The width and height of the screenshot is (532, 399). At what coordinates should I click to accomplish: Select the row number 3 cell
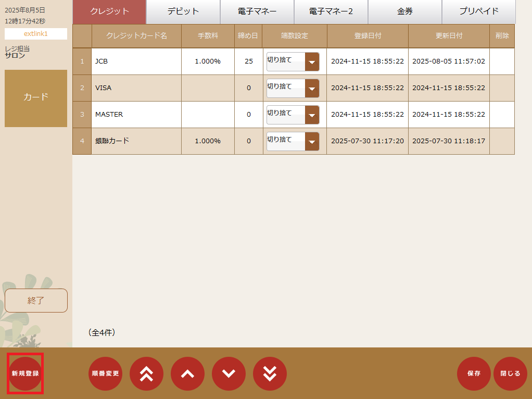pos(82,115)
